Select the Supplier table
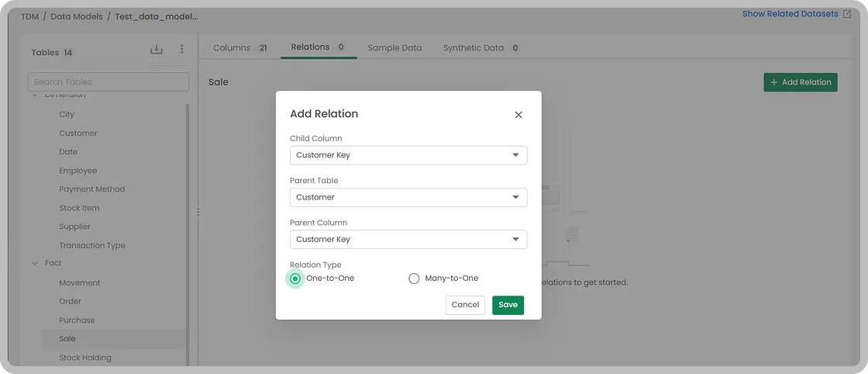Viewport: 868px width, 374px height. tap(74, 227)
